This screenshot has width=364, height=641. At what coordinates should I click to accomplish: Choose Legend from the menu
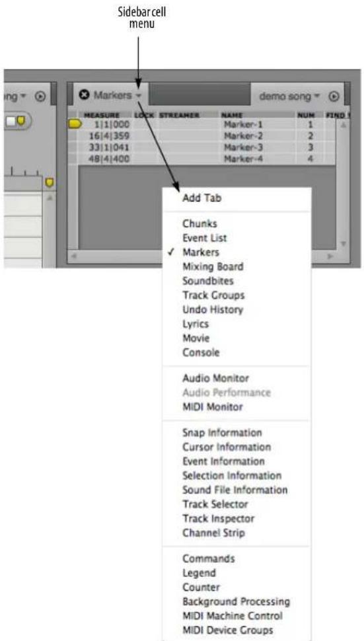click(x=199, y=573)
